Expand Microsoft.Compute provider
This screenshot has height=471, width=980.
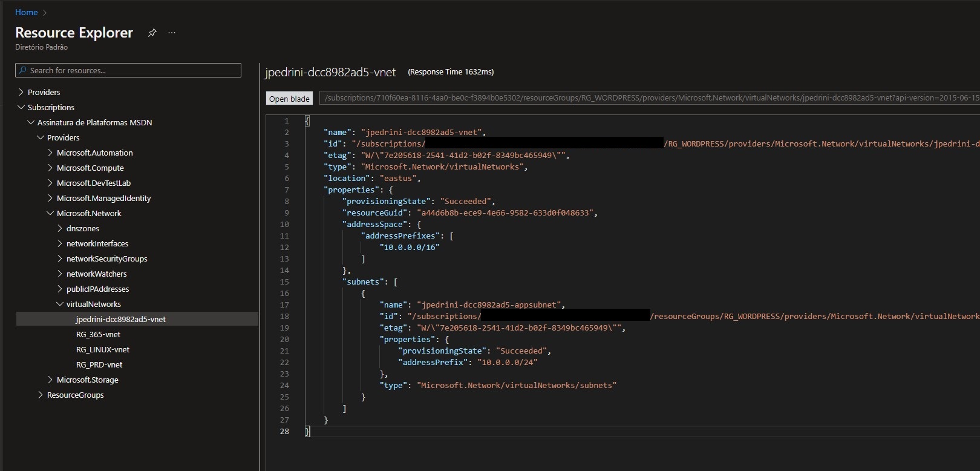coord(50,168)
